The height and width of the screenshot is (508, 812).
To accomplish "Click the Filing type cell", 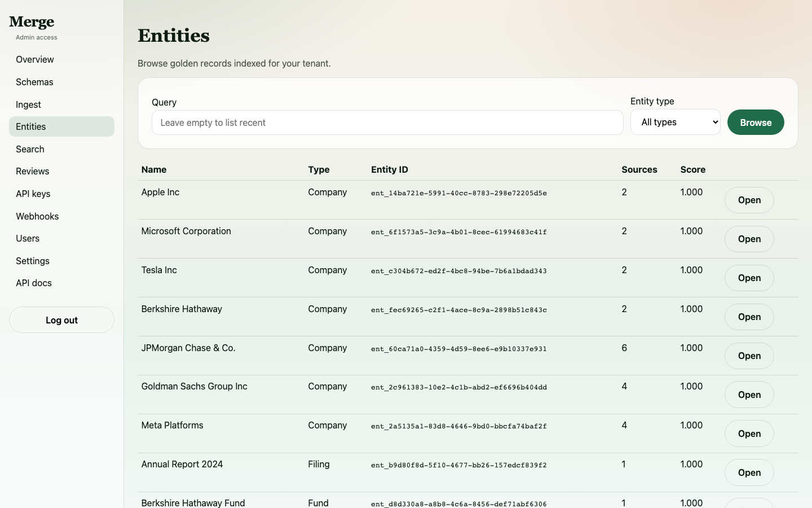I will (319, 464).
